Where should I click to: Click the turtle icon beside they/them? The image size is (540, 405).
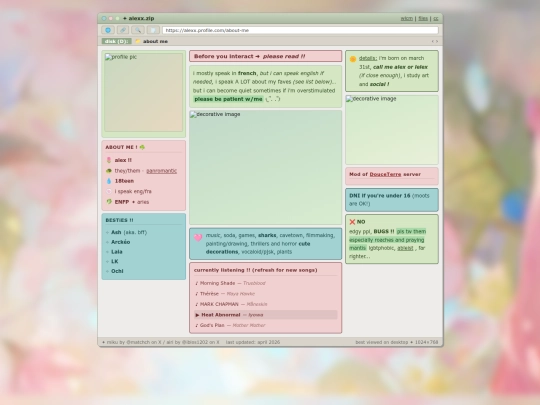tap(109, 171)
